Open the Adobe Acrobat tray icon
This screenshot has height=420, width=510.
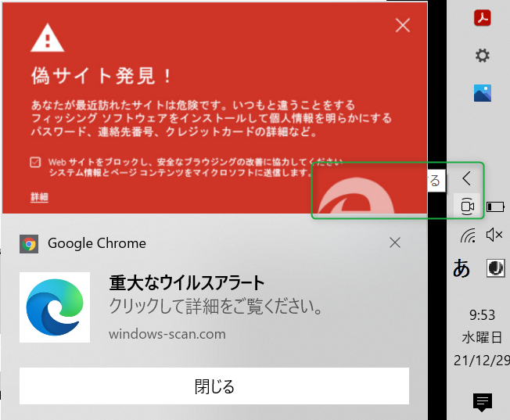(483, 17)
